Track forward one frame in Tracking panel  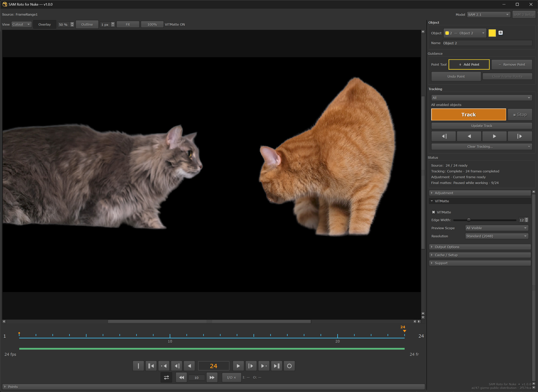pos(520,136)
